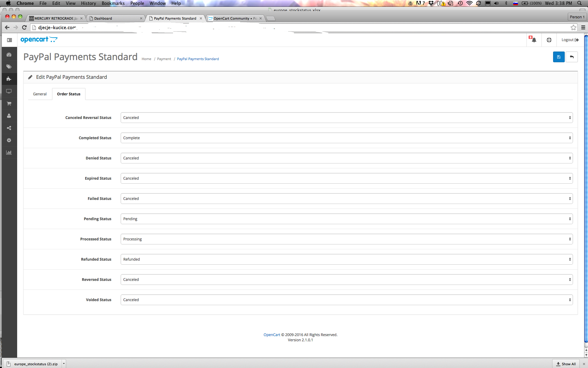588x368 pixels.
Task: Switch to OpenCart Community browser tab
Action: [x=235, y=18]
